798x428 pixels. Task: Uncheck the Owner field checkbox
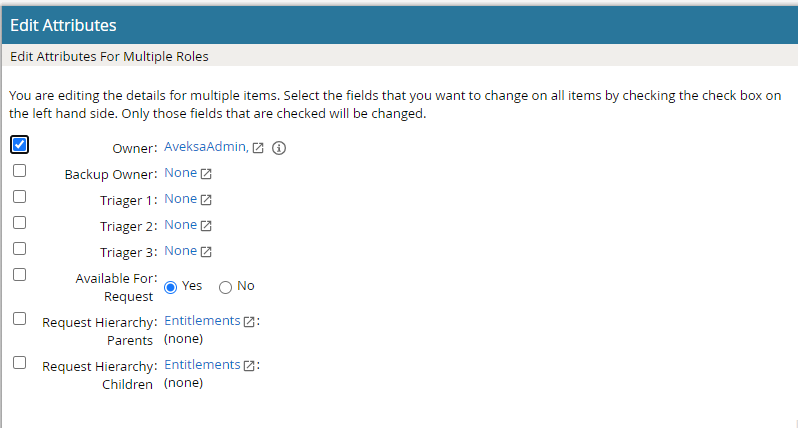(20, 144)
